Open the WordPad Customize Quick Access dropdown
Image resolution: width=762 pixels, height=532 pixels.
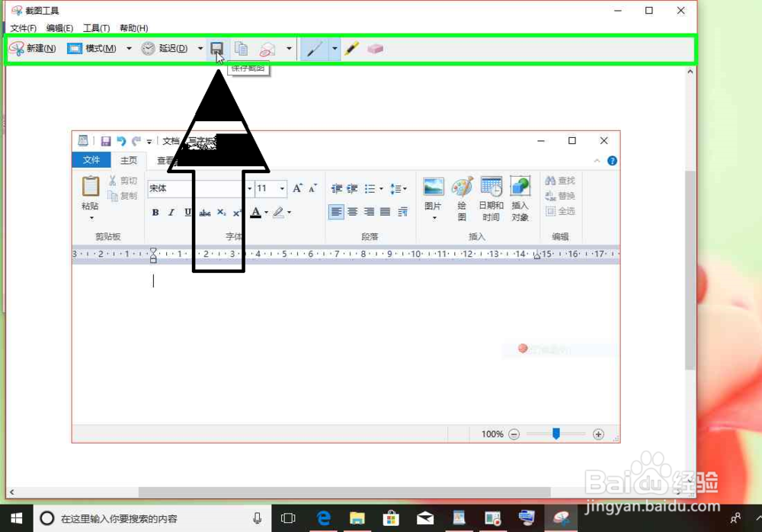149,142
